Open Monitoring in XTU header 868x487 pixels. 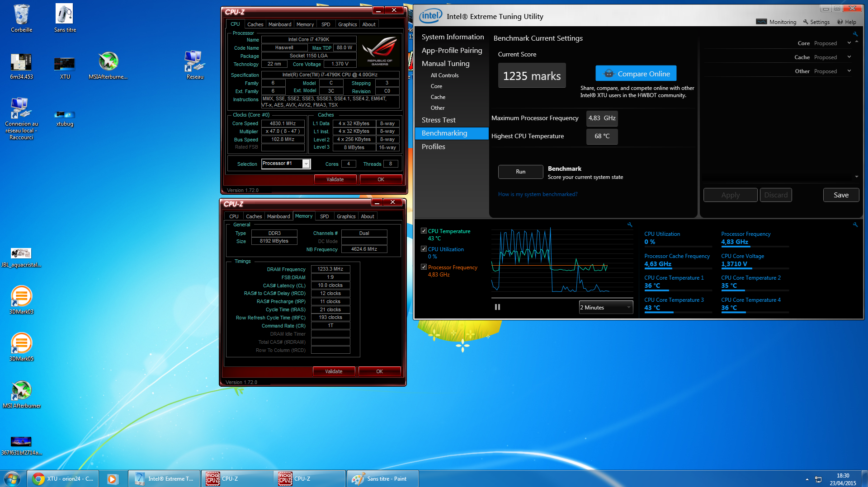click(776, 22)
